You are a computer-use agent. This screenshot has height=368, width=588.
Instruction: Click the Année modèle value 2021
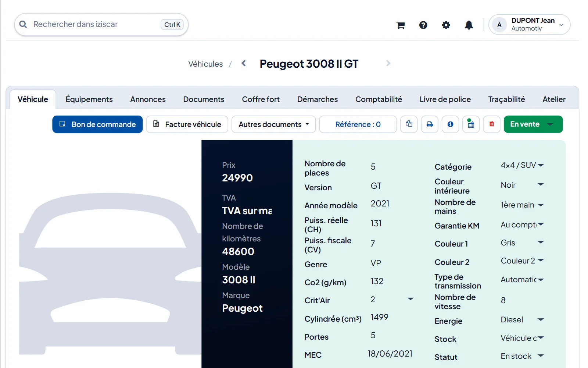click(380, 204)
